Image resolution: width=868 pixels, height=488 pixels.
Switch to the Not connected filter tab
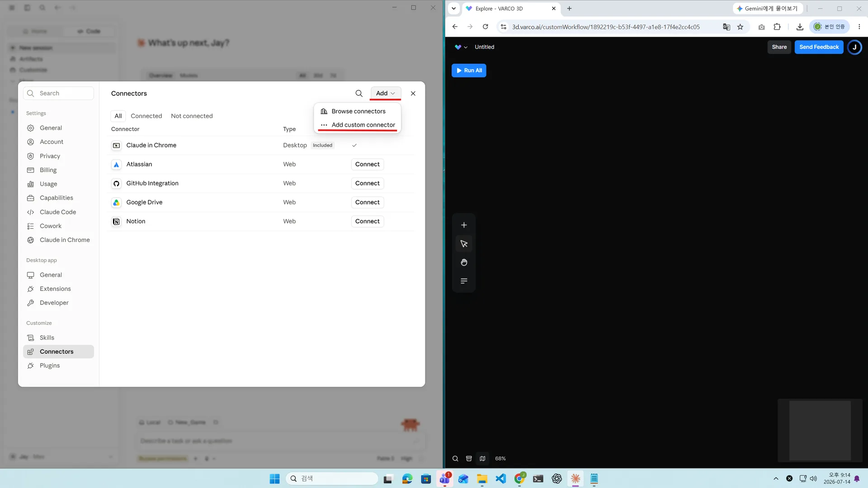click(192, 116)
